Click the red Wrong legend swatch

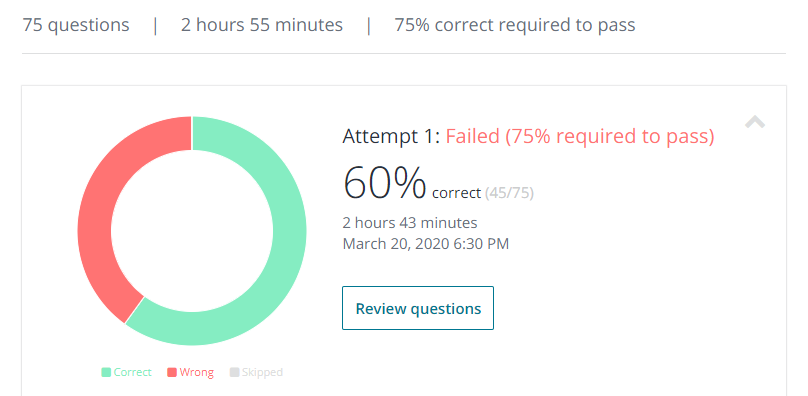172,372
